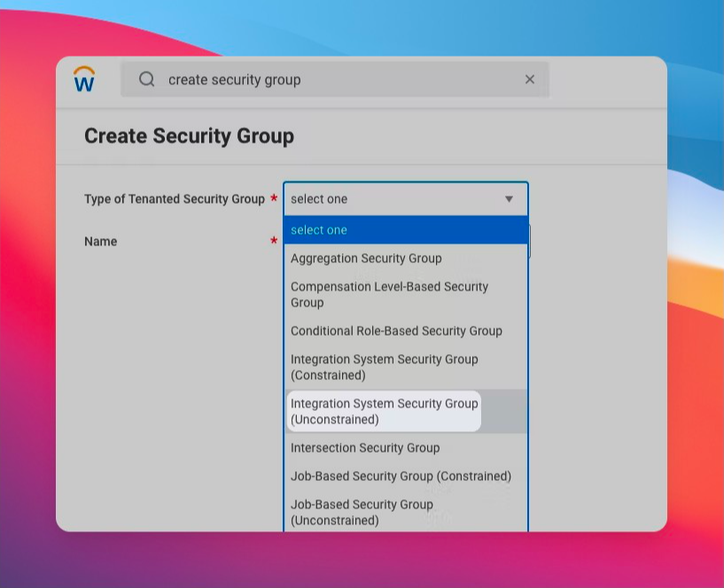Click the Name field label
Viewport: 724px width, 588px height.
pos(100,241)
